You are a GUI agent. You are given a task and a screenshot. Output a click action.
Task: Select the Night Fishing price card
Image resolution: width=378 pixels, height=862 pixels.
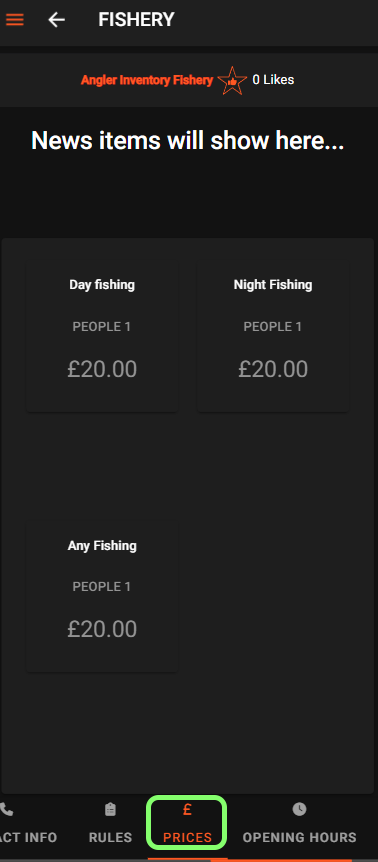point(273,337)
